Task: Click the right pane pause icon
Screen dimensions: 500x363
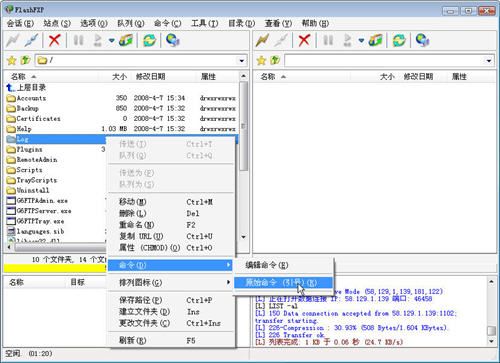Action: coord(328,40)
